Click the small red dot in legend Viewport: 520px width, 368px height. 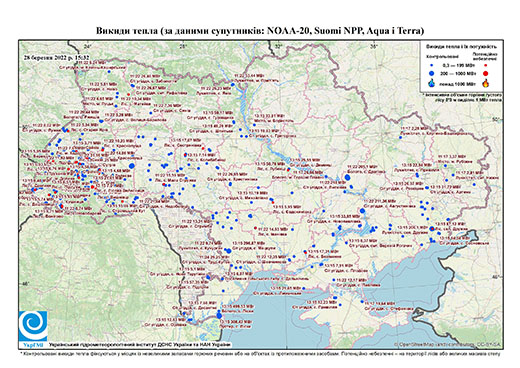[x=485, y=66]
